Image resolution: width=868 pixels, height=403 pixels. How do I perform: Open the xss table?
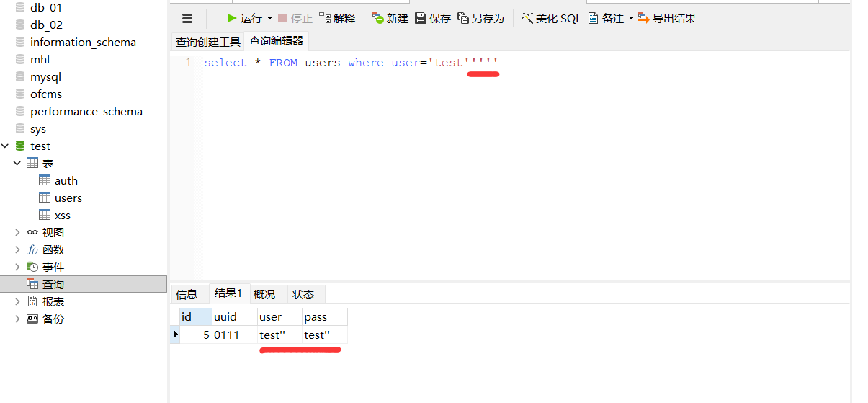[63, 215]
